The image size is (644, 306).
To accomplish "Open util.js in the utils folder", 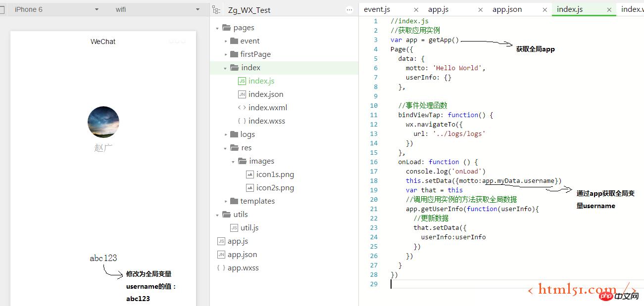I will click(x=249, y=228).
